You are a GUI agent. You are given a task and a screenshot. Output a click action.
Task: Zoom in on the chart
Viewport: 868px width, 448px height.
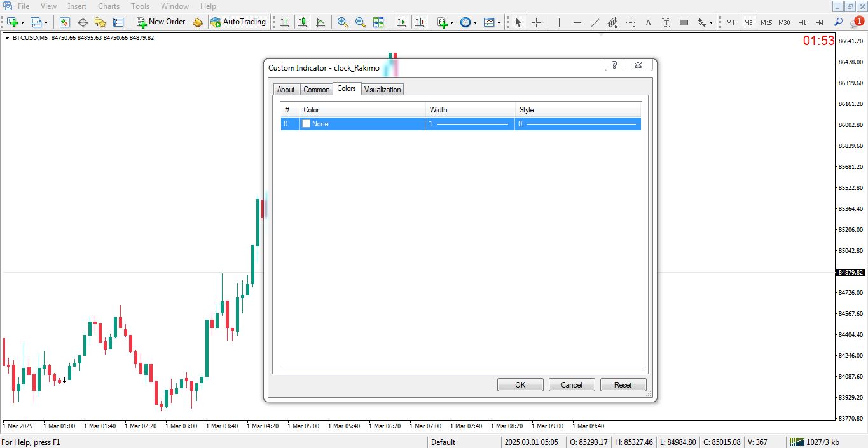coord(343,22)
